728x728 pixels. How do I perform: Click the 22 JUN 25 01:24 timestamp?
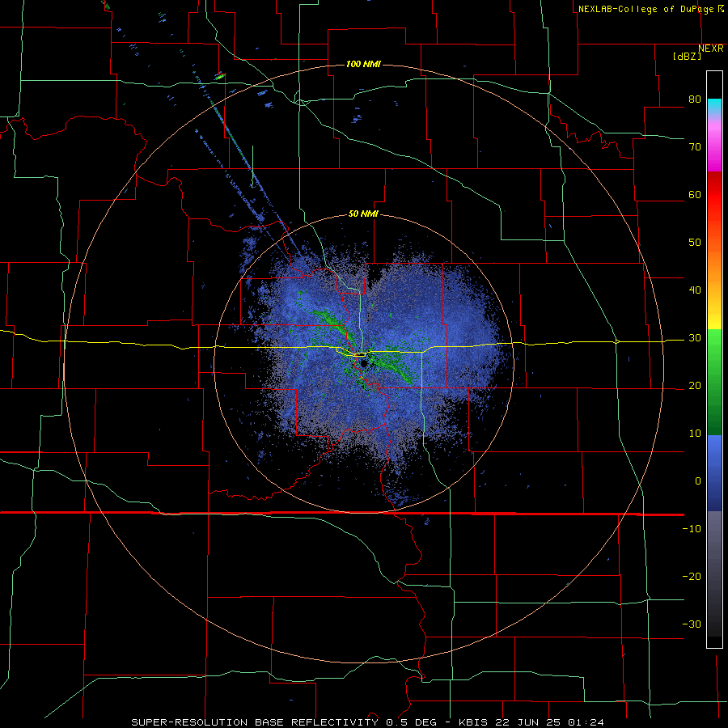click(x=551, y=722)
